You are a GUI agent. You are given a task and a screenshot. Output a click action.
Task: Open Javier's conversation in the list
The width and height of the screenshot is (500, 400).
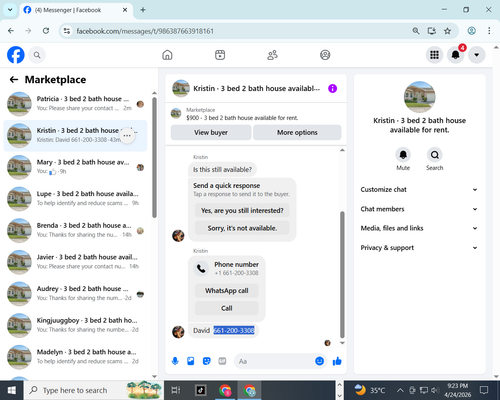point(75,262)
